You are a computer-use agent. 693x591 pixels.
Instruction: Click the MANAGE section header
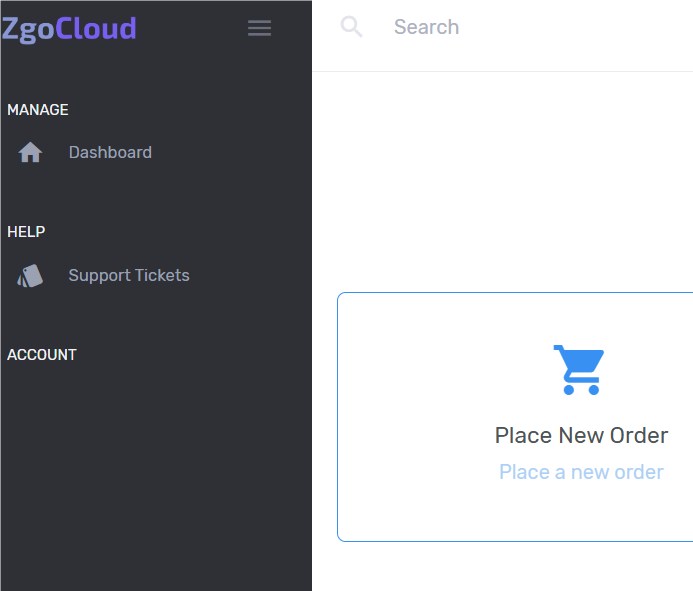[x=38, y=110]
